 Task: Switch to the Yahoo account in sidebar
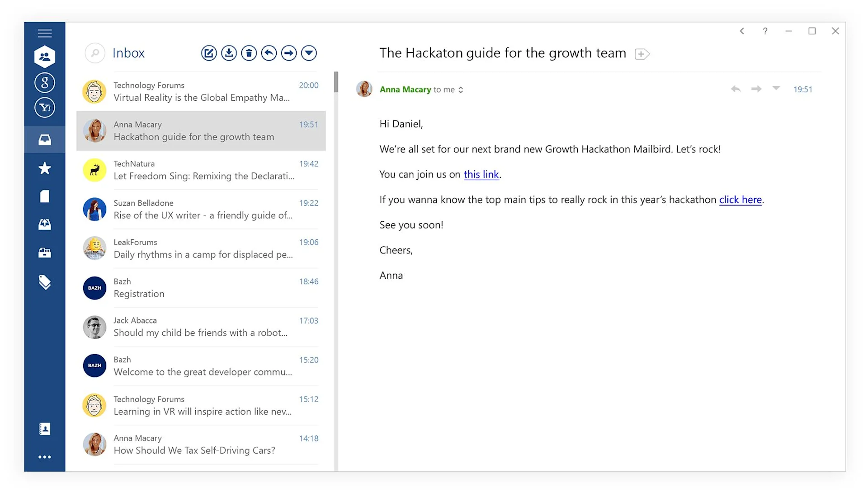tap(45, 108)
